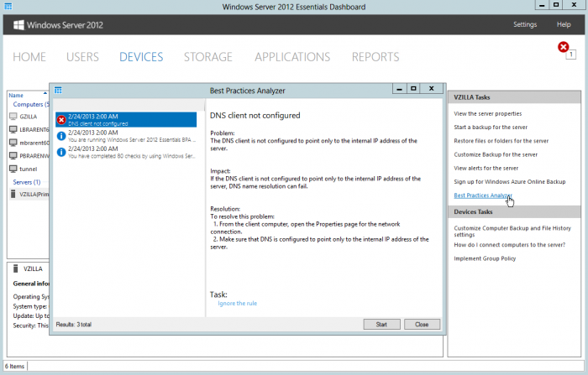Click the alert count badge showing 1

pos(570,55)
